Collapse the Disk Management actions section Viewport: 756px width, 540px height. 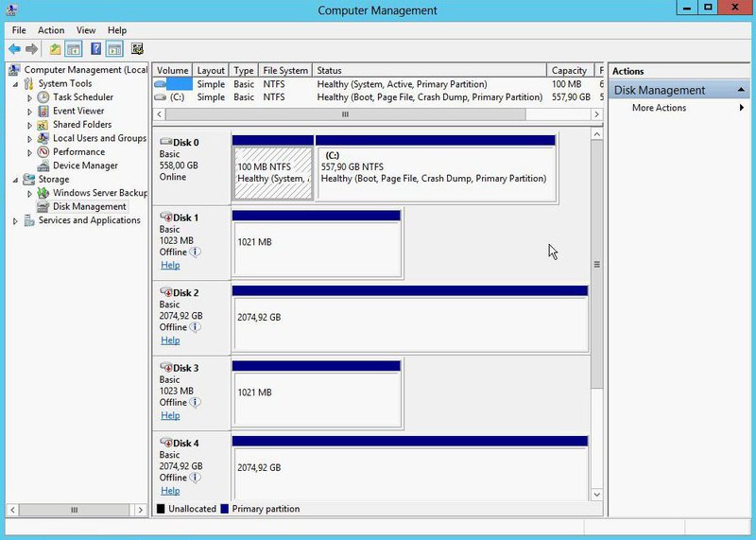[x=741, y=90]
